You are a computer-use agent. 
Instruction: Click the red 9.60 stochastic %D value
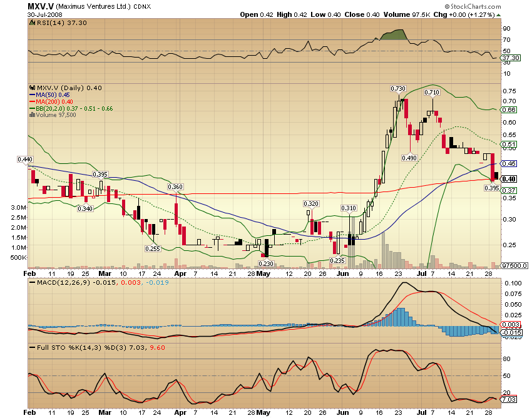158,347
